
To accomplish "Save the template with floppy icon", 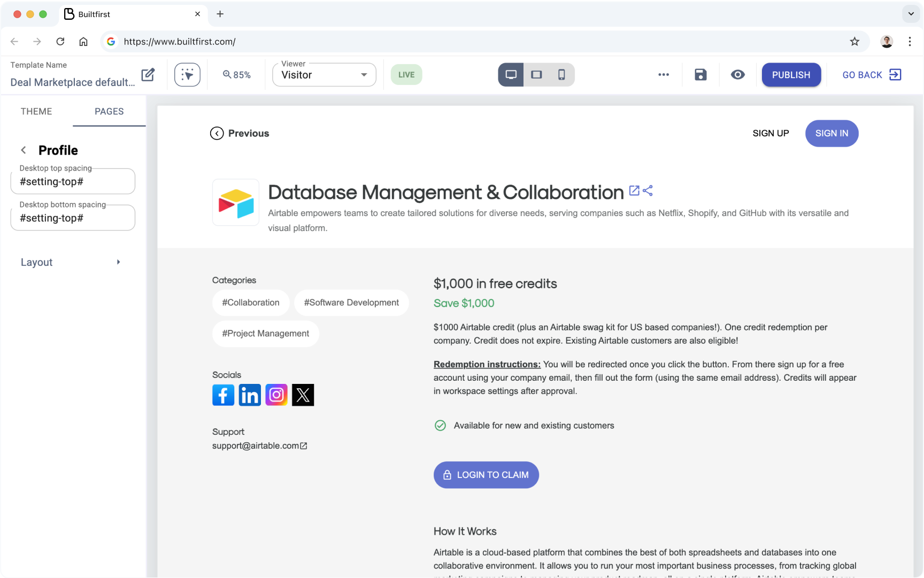I will tap(700, 75).
